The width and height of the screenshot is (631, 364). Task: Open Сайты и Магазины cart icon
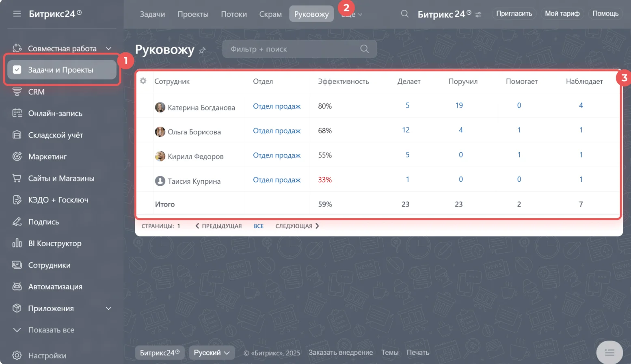coord(17,178)
